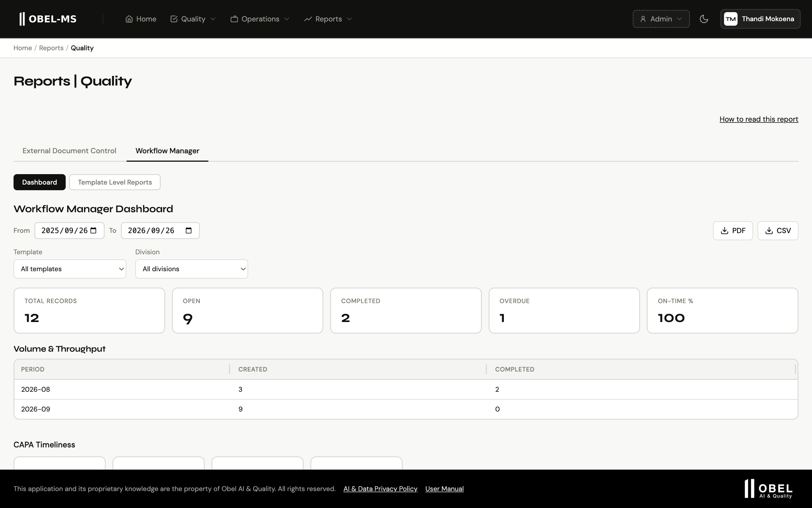This screenshot has width=812, height=508.
Task: Open the Thandi Mokoena user menu
Action: 760,19
